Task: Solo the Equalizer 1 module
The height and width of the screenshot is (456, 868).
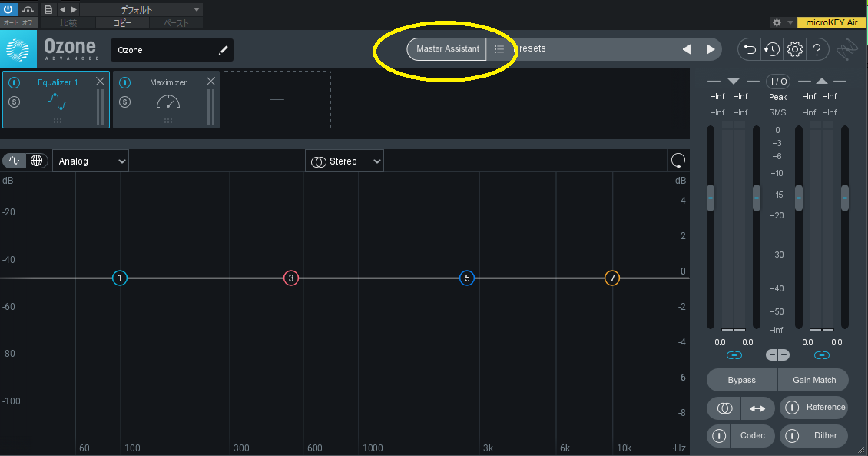Action: point(15,102)
